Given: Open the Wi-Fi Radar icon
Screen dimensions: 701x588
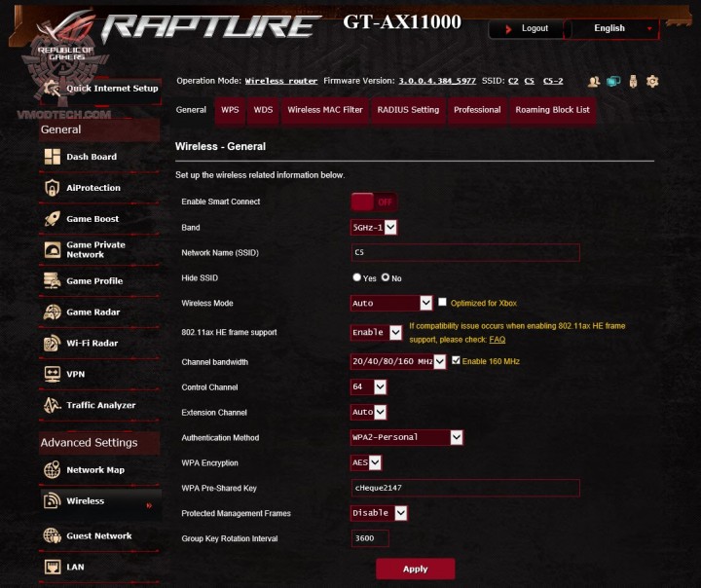Looking at the screenshot, I should pos(53,343).
